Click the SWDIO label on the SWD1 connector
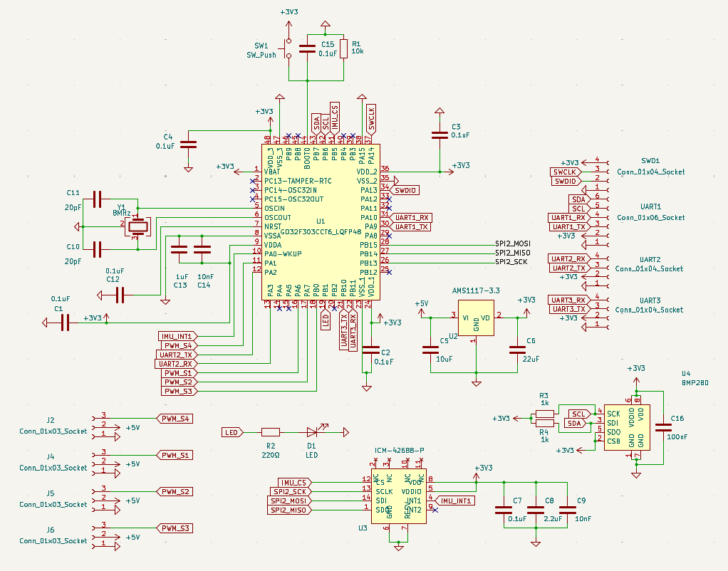728x571 pixels. [566, 181]
